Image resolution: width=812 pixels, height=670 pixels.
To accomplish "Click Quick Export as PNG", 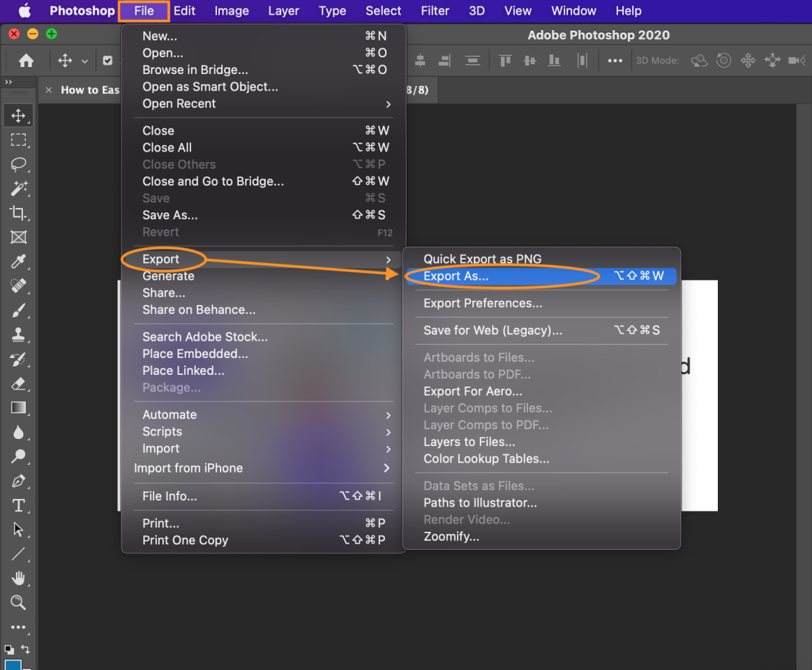I will click(x=482, y=259).
